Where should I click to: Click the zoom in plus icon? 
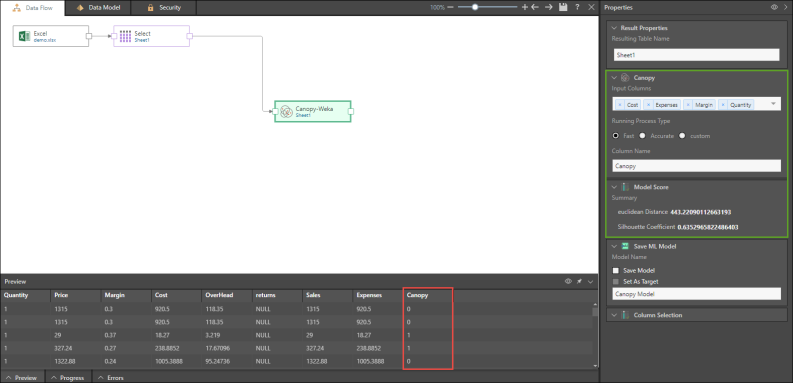[x=524, y=8]
